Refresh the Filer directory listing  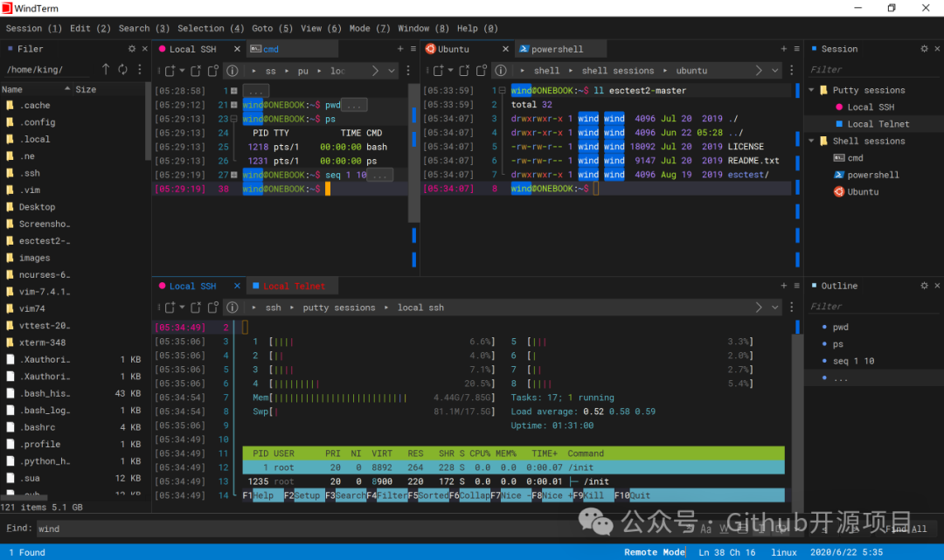123,69
